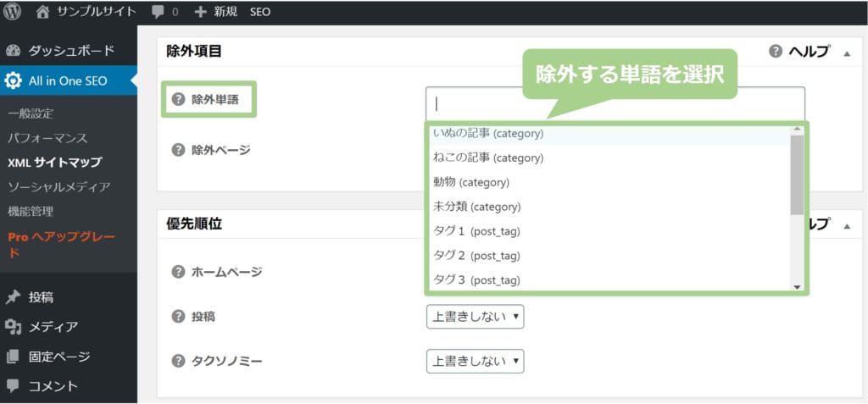The width and height of the screenshot is (868, 404).
Task: Click help icon next to ホームページ
Action: click(178, 272)
